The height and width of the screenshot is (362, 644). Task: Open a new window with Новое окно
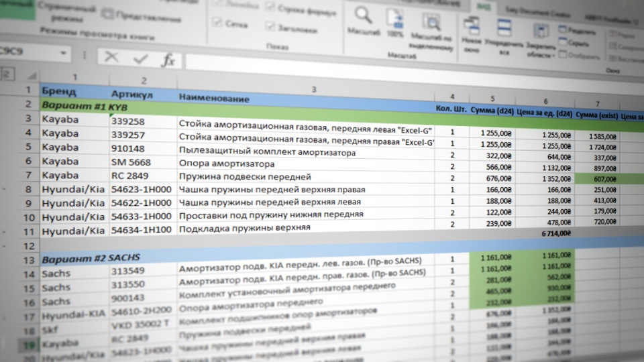point(472,36)
